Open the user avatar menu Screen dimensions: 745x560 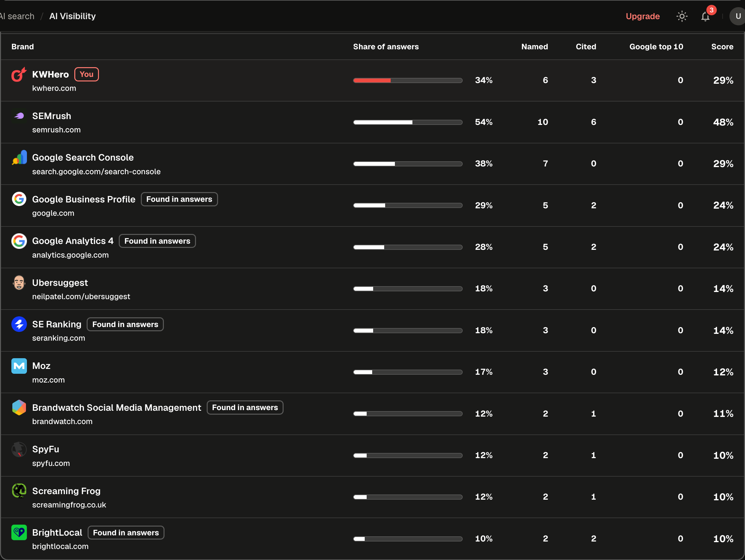[x=738, y=16]
